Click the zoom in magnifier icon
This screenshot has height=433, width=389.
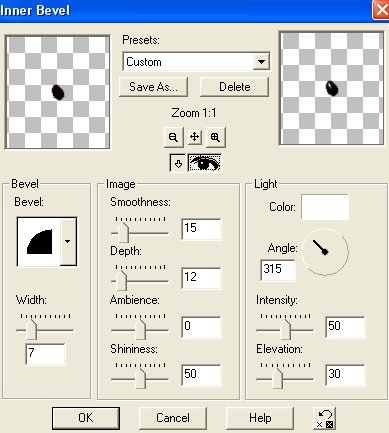216,137
